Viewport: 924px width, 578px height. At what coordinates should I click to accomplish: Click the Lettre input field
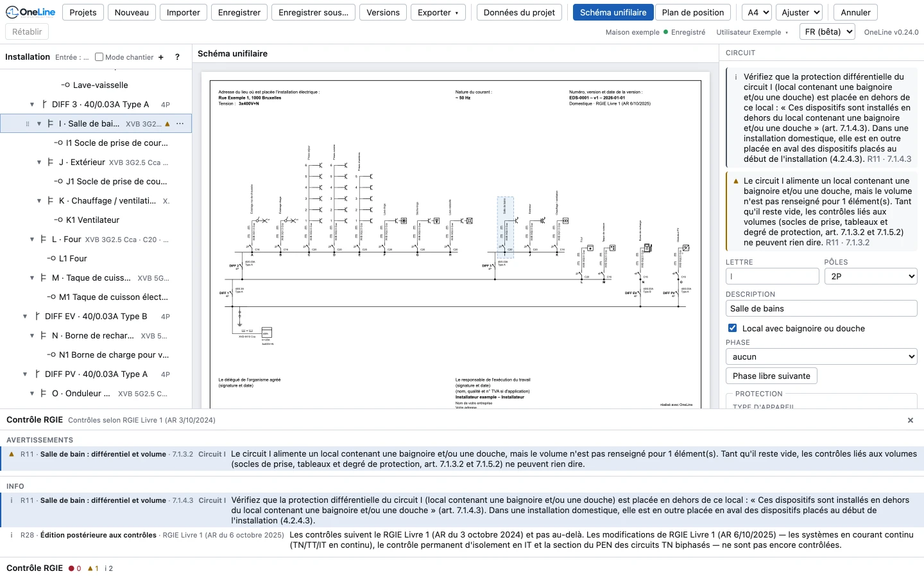[x=773, y=276]
